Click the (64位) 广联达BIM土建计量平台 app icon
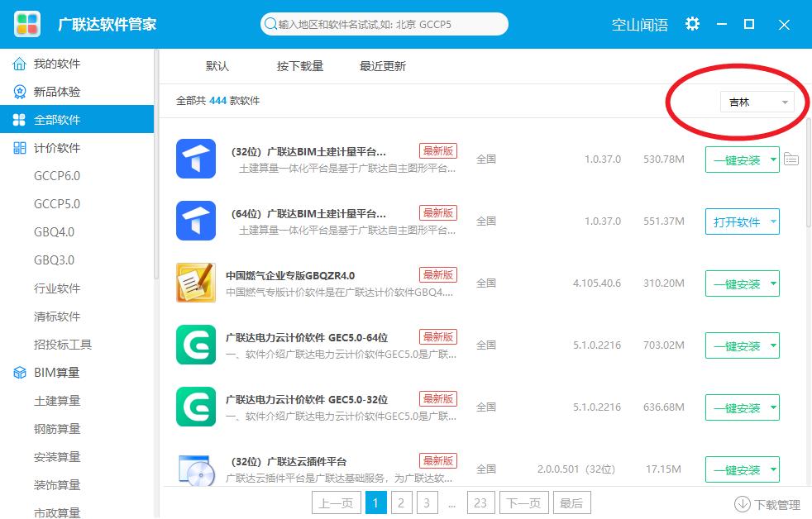This screenshot has height=519, width=812. point(196,221)
